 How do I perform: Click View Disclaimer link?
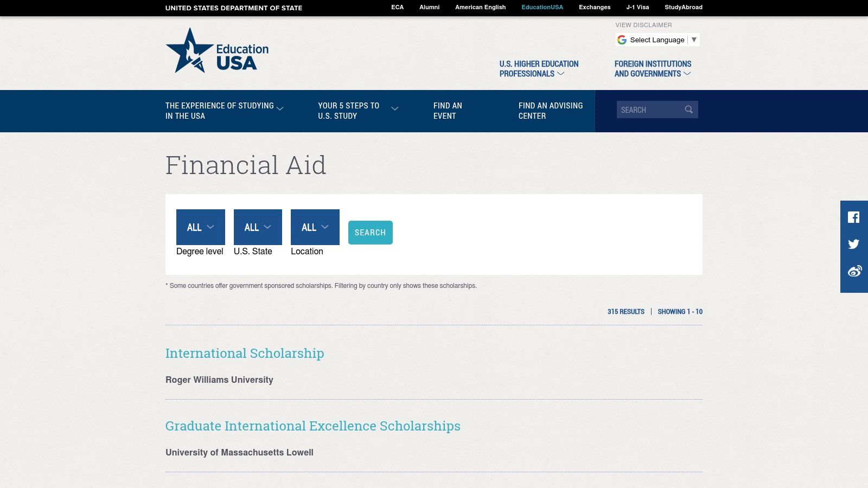click(x=643, y=25)
